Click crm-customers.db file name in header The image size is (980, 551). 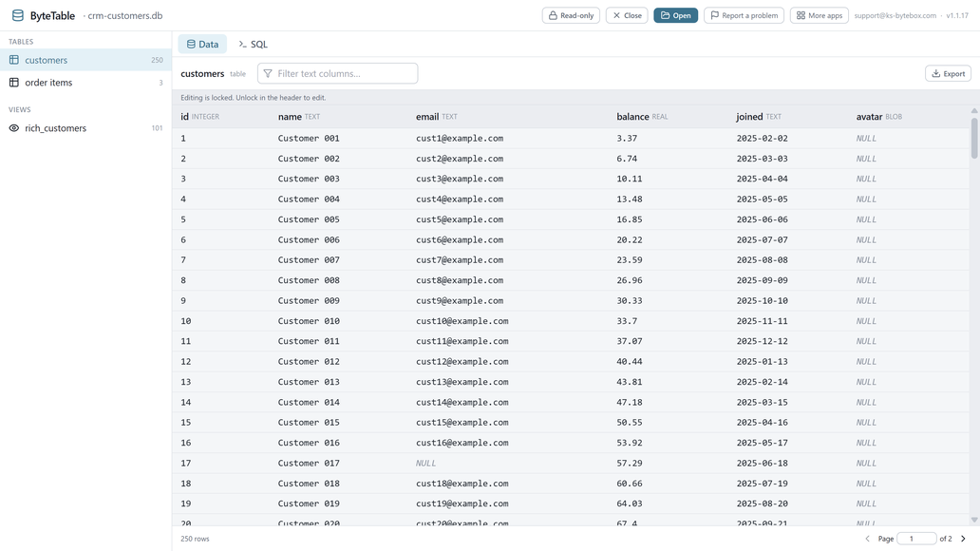pyautogui.click(x=125, y=15)
